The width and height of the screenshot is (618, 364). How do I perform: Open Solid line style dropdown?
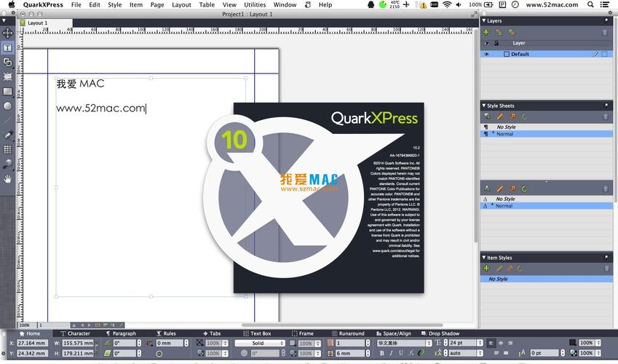[260, 343]
